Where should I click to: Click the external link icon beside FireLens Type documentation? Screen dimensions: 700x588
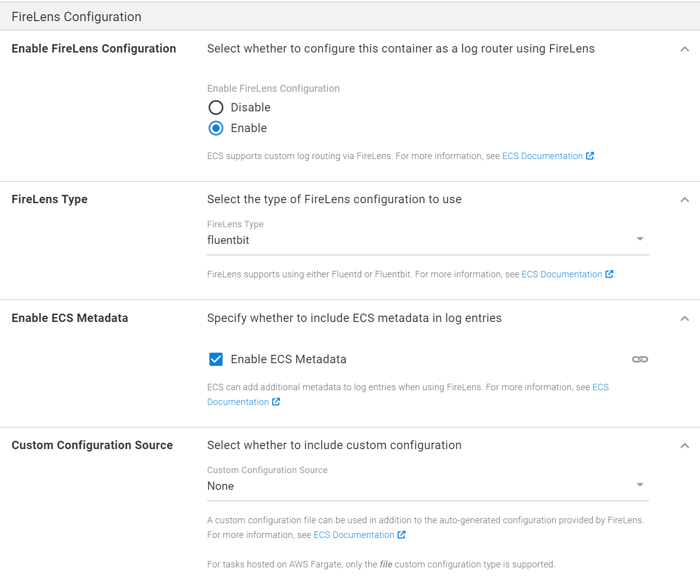(x=609, y=274)
